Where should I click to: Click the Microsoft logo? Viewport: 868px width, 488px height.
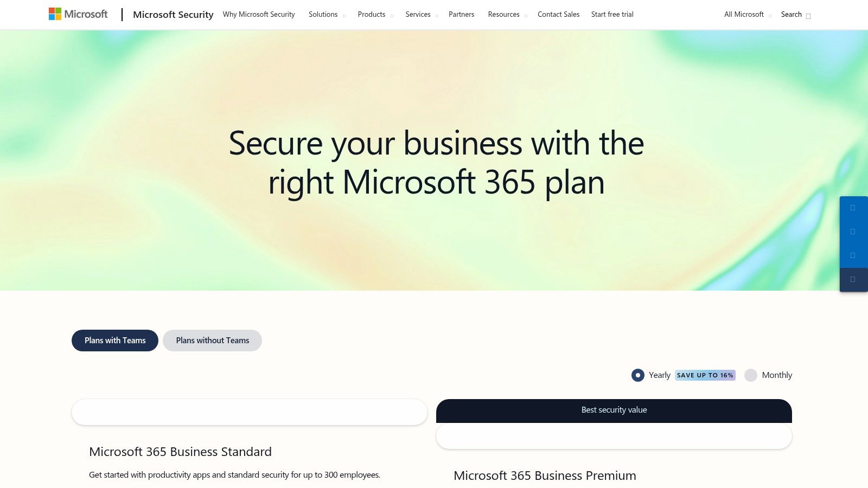[78, 14]
